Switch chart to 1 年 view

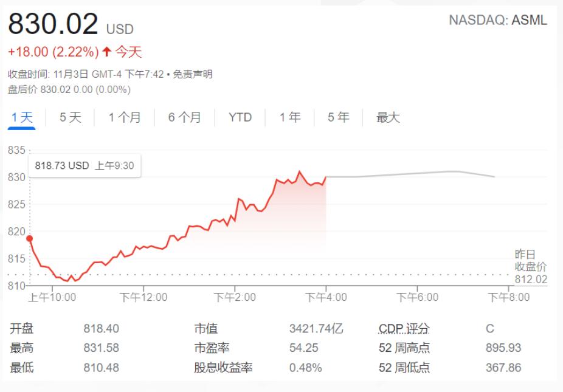290,117
